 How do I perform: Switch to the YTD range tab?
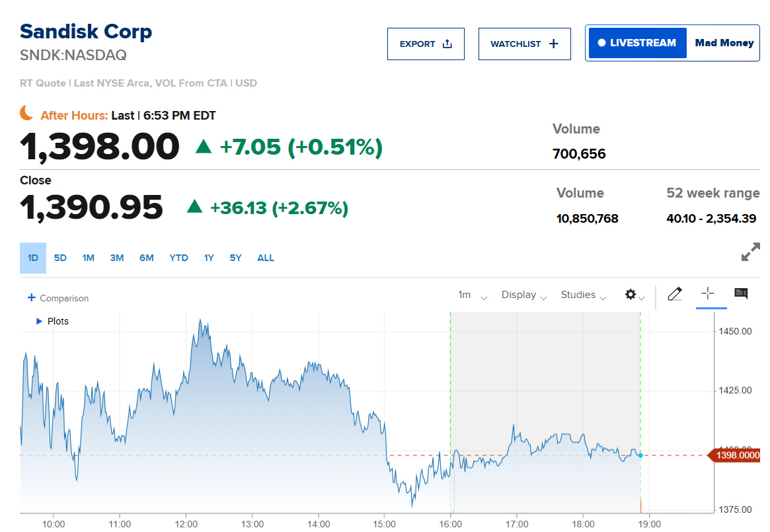coord(178,258)
